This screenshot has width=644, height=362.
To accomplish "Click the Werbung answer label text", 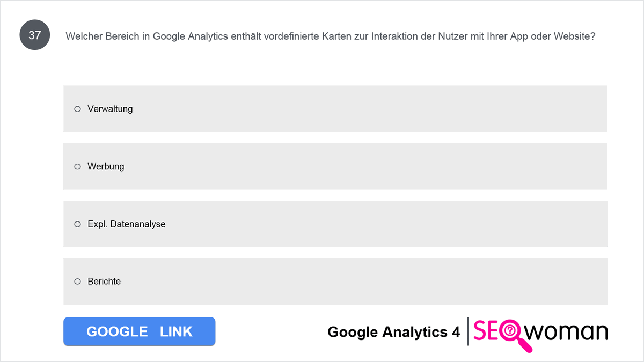I will (106, 167).
